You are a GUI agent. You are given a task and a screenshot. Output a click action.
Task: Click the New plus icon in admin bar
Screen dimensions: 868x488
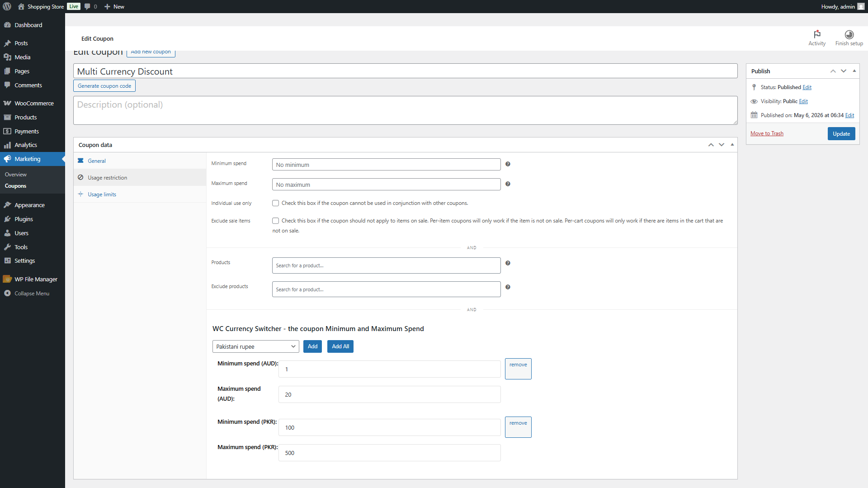point(107,6)
